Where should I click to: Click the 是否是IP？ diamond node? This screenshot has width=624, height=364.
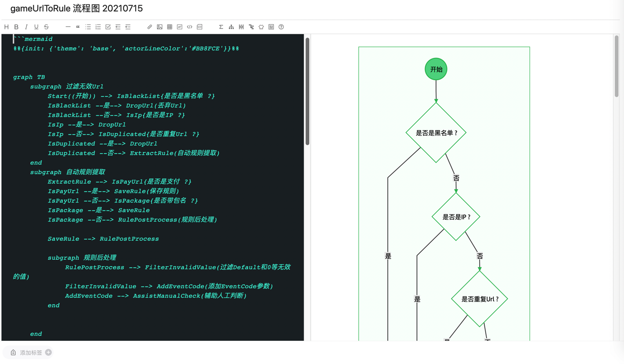click(x=456, y=217)
